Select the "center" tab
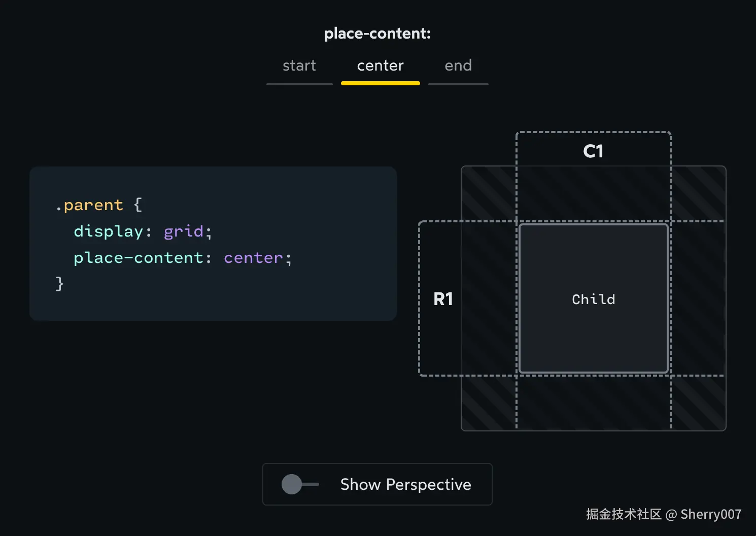The image size is (756, 536). click(380, 65)
